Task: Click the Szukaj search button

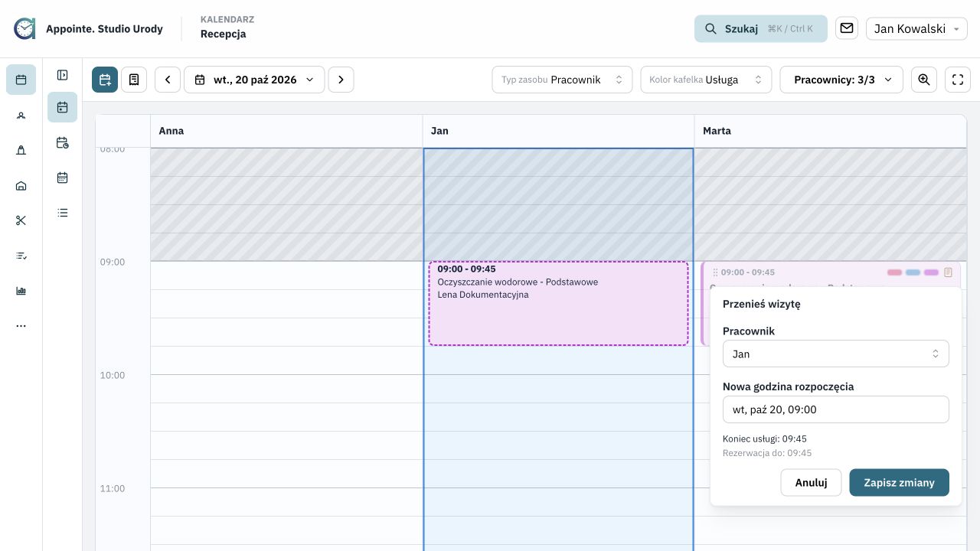Action: point(761,28)
